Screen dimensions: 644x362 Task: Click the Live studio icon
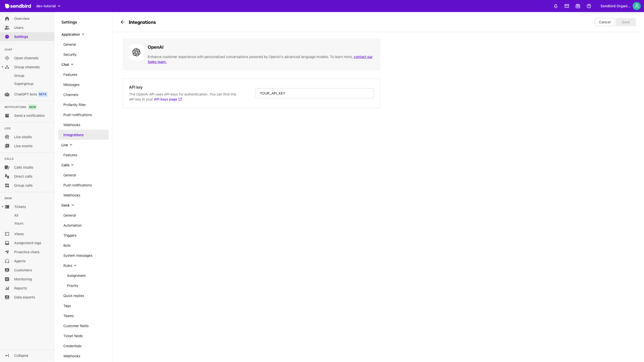7,137
